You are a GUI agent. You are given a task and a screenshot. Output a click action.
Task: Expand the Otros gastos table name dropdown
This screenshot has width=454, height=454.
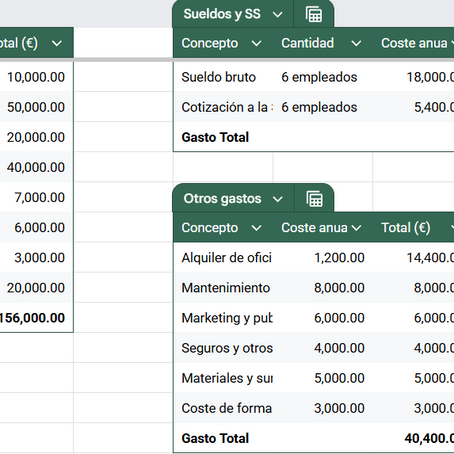277,199
